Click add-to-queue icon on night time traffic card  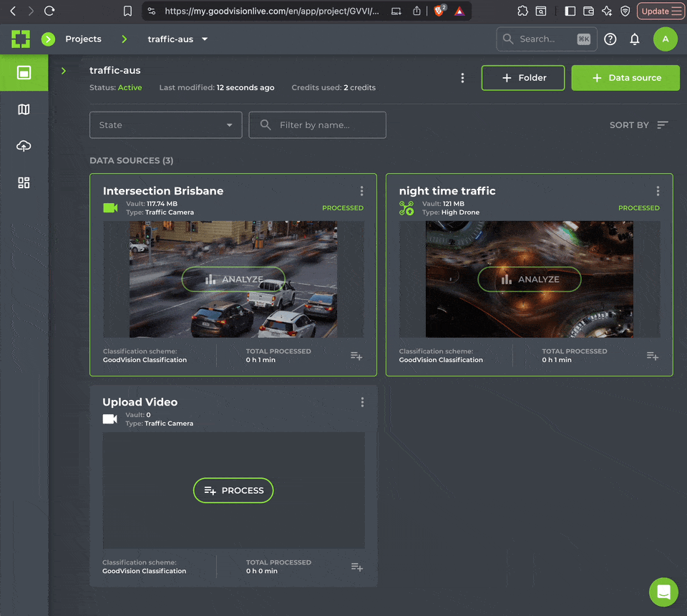652,356
